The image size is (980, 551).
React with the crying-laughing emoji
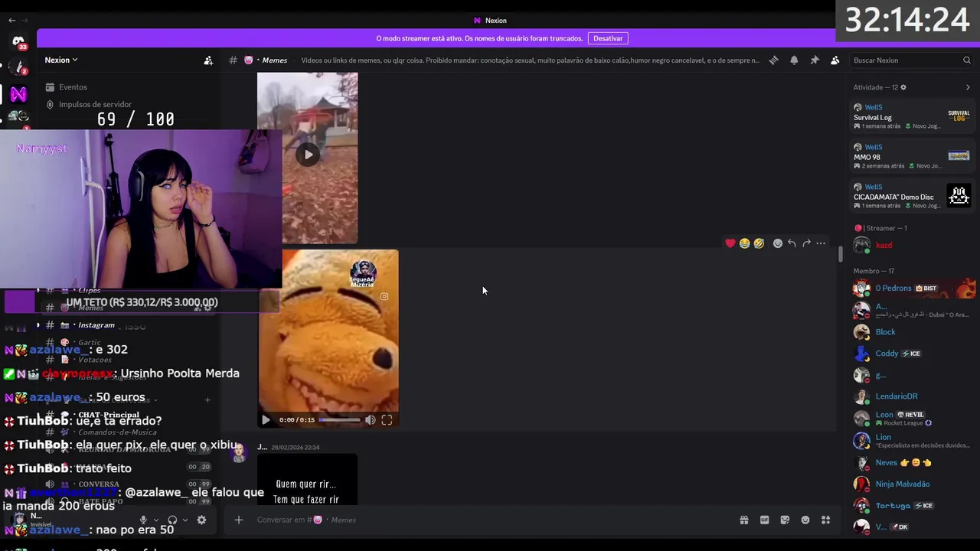(x=744, y=243)
